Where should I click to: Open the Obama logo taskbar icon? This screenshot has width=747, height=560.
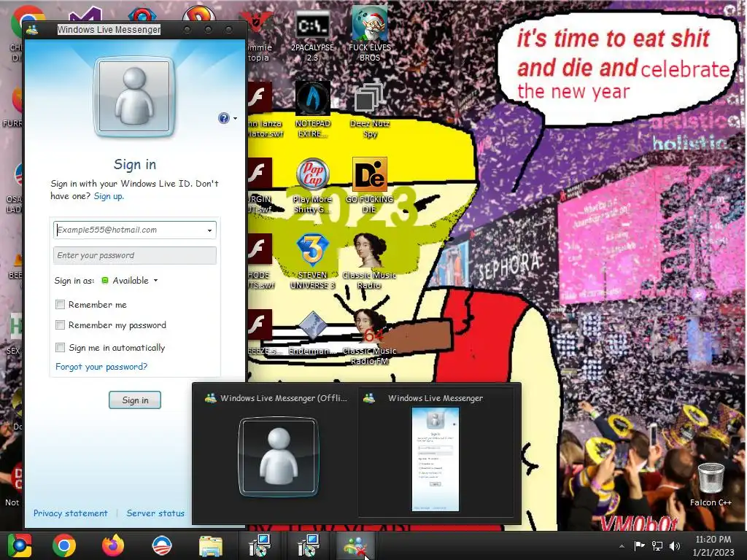click(162, 545)
